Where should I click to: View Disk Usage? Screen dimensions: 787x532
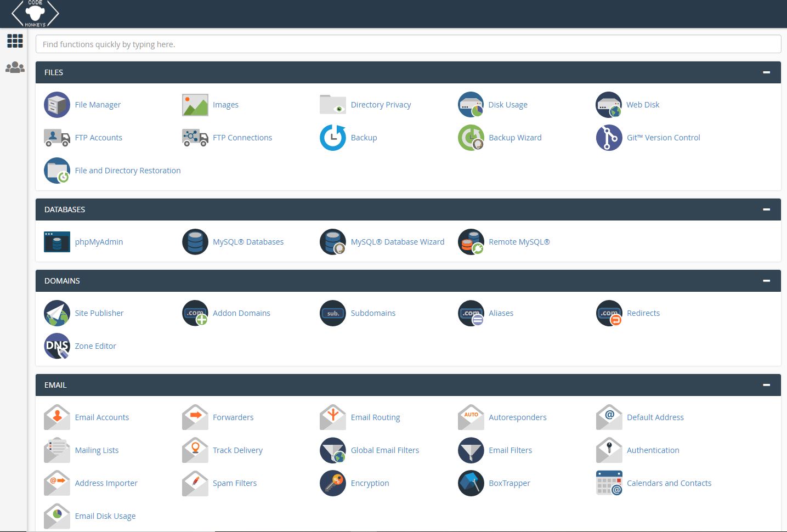click(508, 104)
